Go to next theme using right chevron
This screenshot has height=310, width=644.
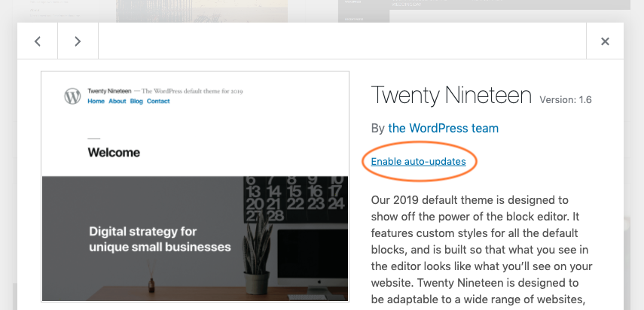pyautogui.click(x=78, y=41)
